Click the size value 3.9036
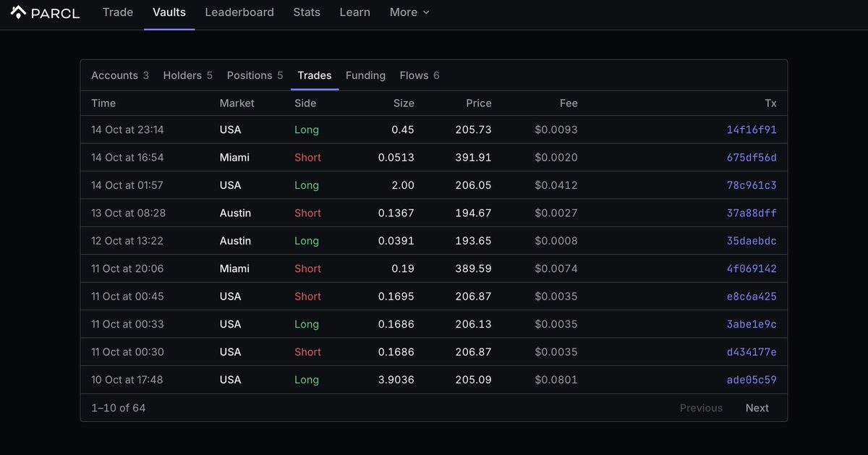The width and height of the screenshot is (868, 455). [x=395, y=380]
